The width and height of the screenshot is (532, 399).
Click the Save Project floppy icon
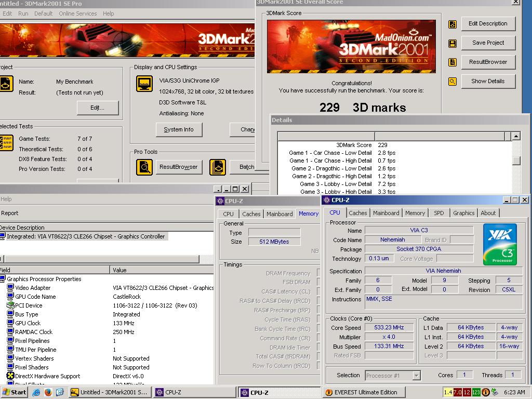coord(453,44)
